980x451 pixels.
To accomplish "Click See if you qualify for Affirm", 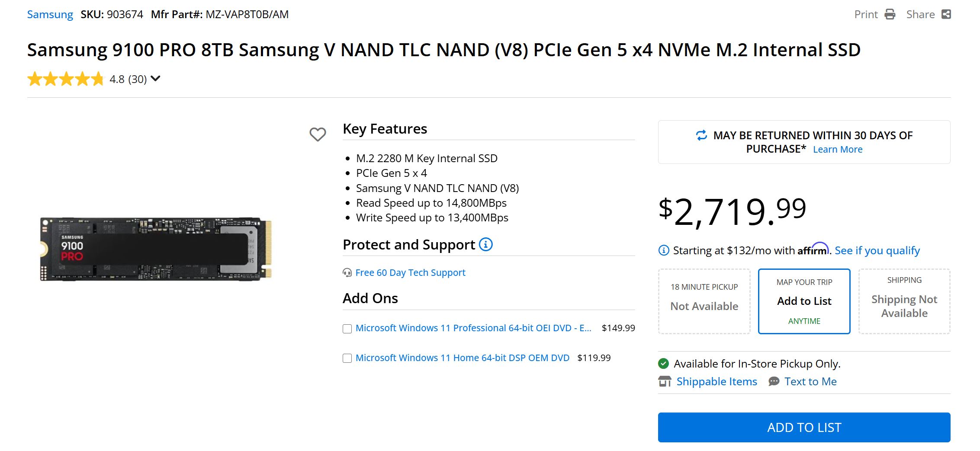I will tap(877, 250).
